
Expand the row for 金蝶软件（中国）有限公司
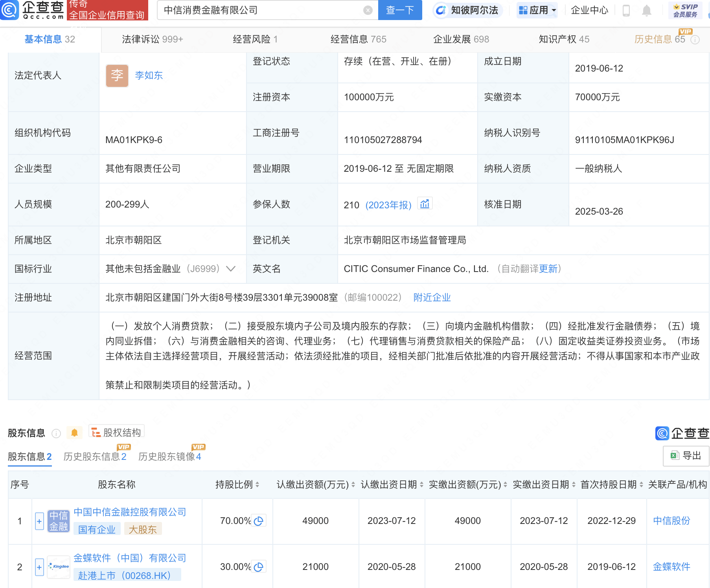(39, 567)
